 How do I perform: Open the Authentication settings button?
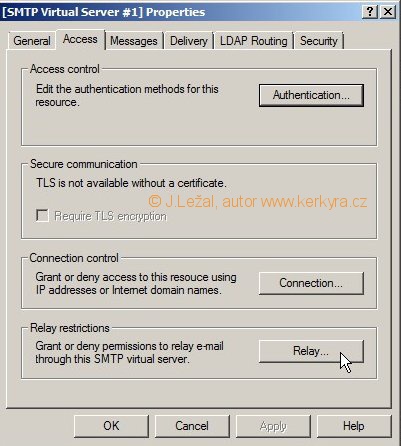[311, 95]
